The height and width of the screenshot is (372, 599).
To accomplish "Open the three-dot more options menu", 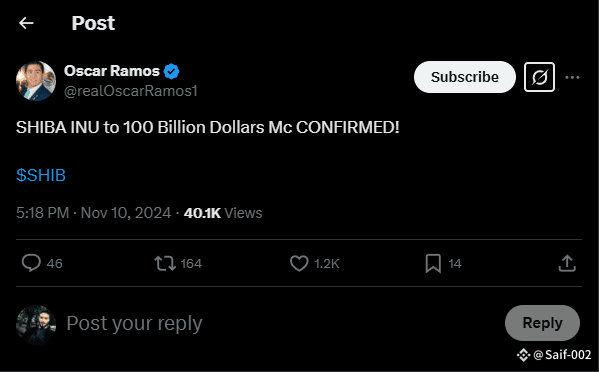I will tap(572, 78).
